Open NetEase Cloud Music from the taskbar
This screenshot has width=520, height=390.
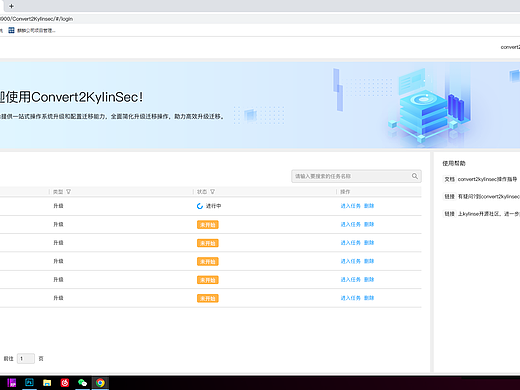point(65,383)
